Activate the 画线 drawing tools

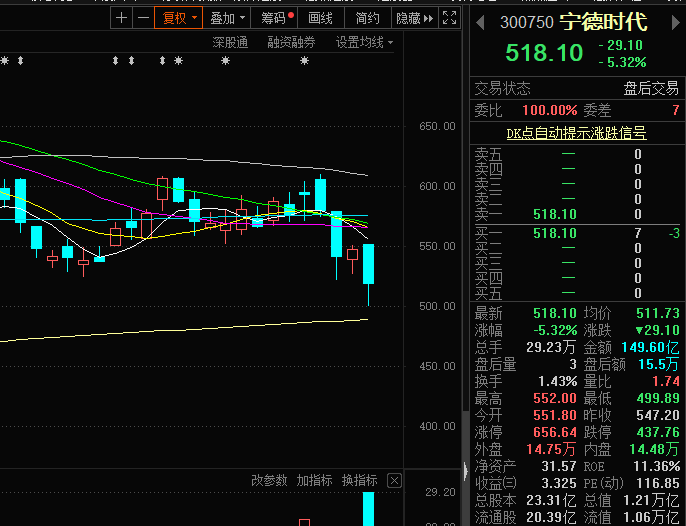321,18
